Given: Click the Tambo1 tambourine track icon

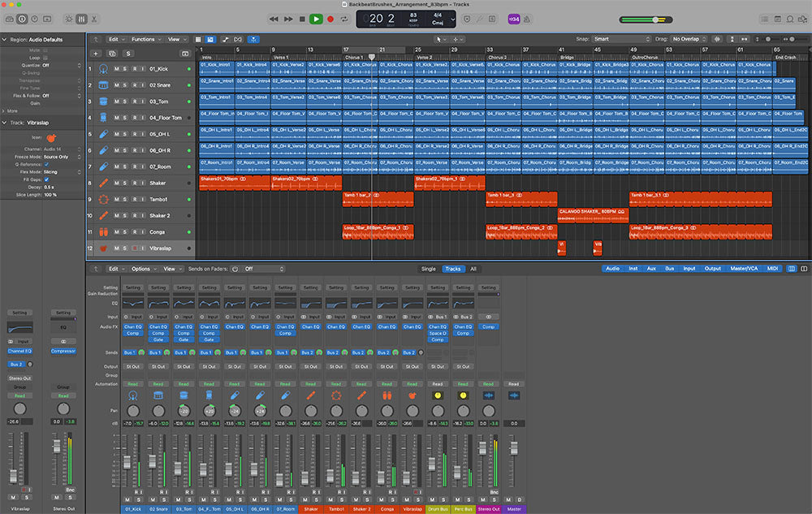Looking at the screenshot, I should tap(103, 199).
